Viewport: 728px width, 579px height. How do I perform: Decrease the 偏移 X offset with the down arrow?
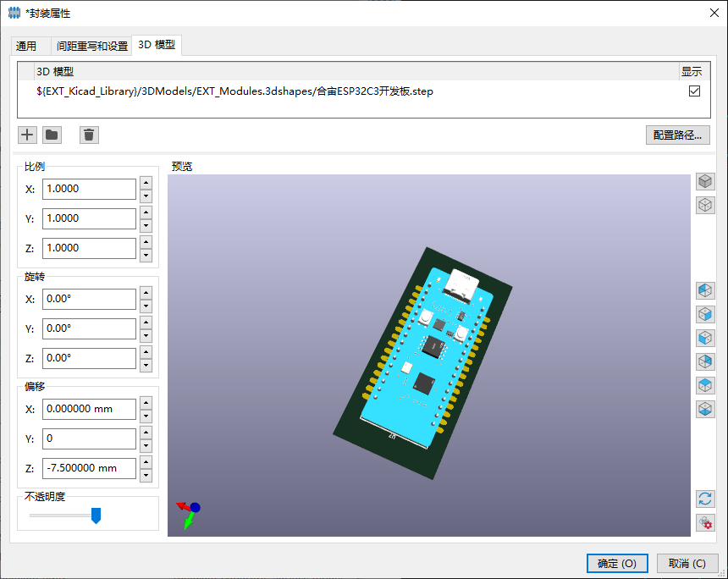(x=146, y=416)
